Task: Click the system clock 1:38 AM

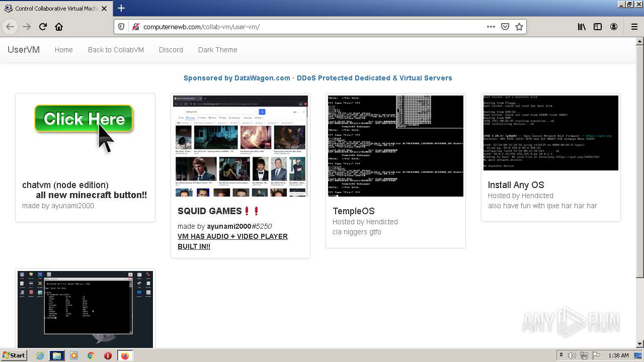Action: click(618, 355)
